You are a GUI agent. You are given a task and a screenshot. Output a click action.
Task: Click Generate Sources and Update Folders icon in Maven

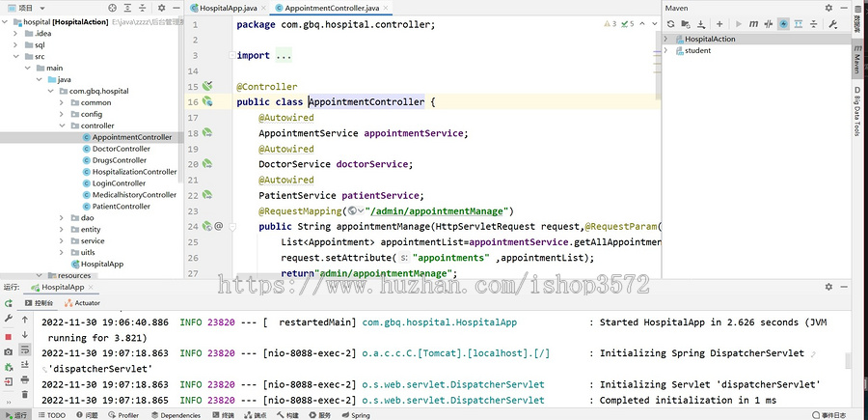[x=686, y=24]
